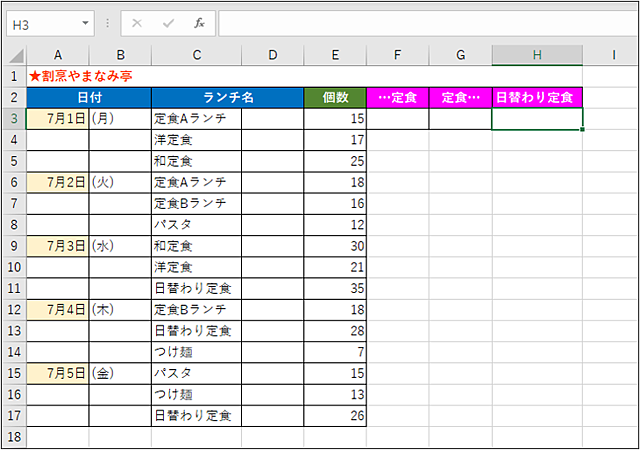Open the Insert Function fx icon

(199, 23)
